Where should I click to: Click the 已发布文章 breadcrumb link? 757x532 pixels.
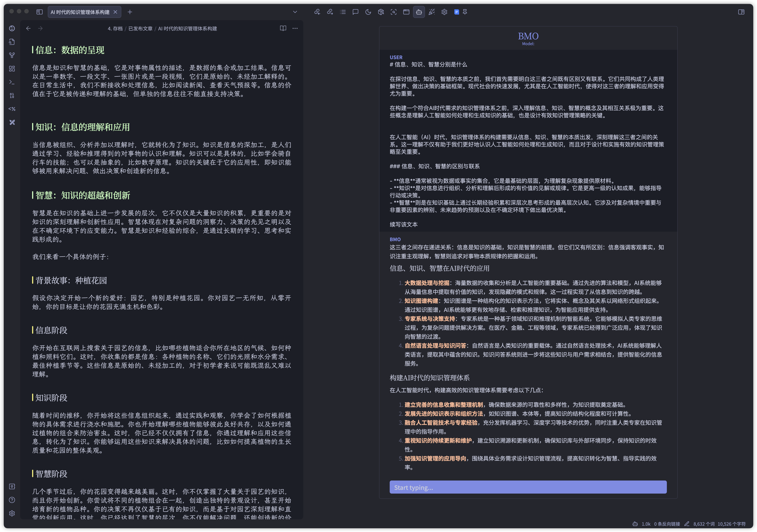point(140,29)
